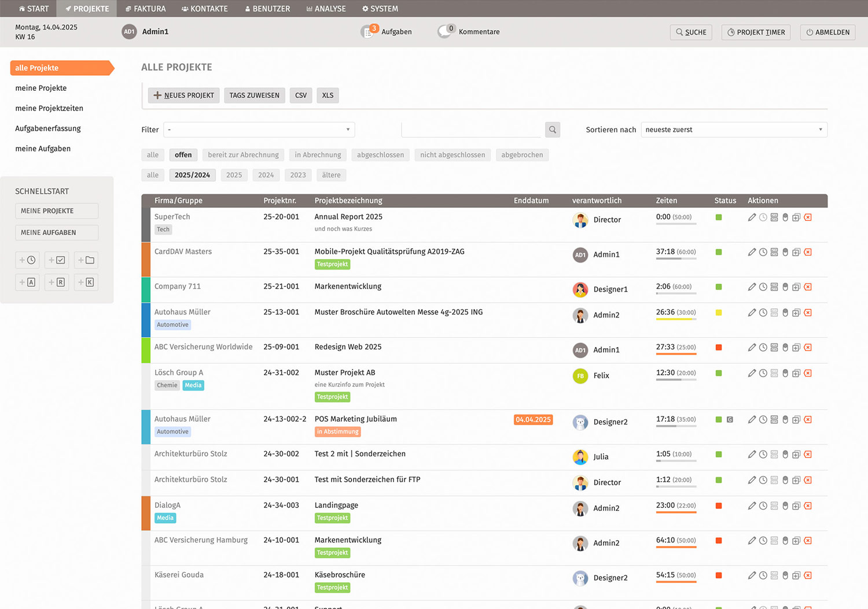Click the add task checkbox quickstart icon
The height and width of the screenshot is (609, 868).
click(57, 260)
